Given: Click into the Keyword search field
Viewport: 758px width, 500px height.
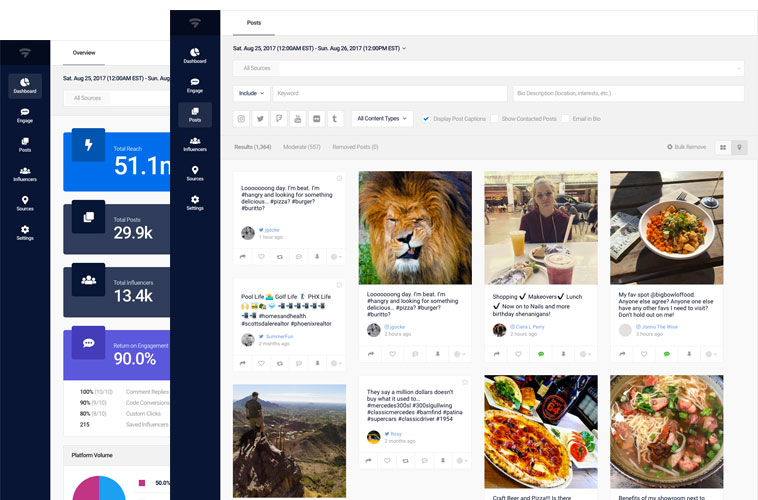Looking at the screenshot, I should click(x=390, y=93).
